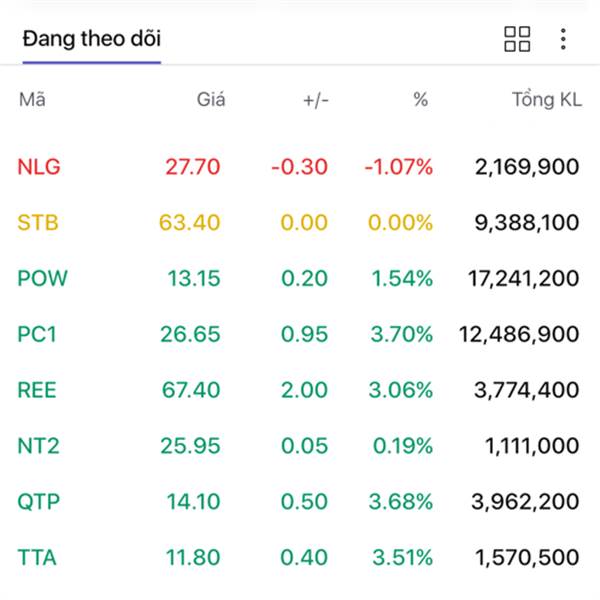Sort by the +/- change column header

tap(316, 99)
